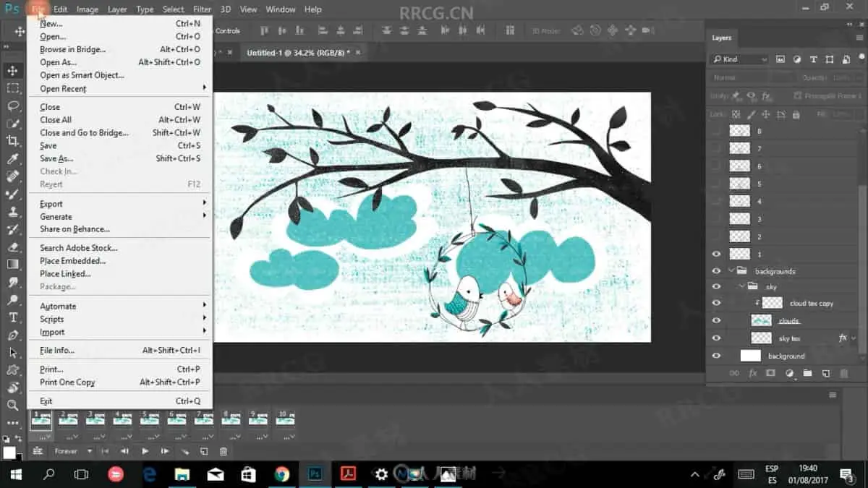Viewport: 868px width, 488px height.
Task: Select the Move tool in the toolbox
Action: pos(12,70)
